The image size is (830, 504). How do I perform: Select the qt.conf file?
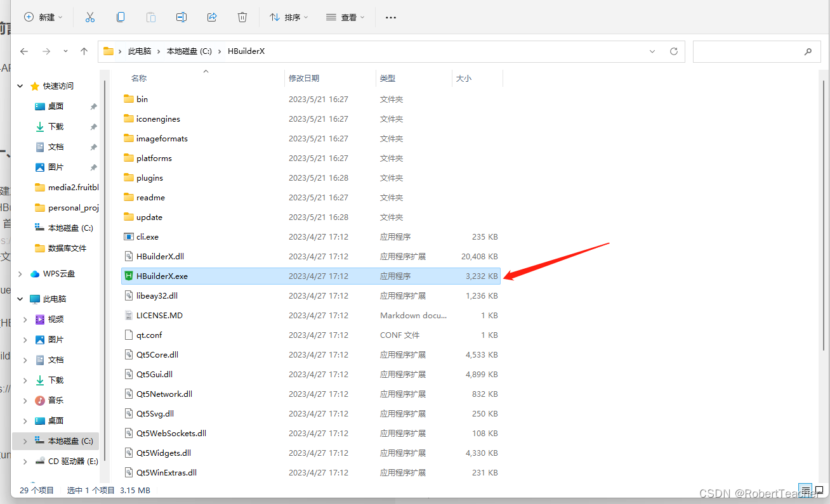coord(311,335)
